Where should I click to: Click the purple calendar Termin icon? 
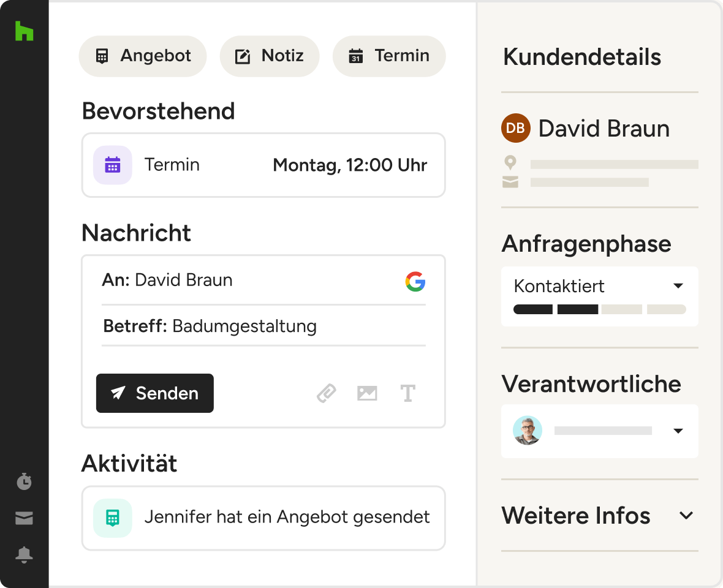[x=112, y=165]
